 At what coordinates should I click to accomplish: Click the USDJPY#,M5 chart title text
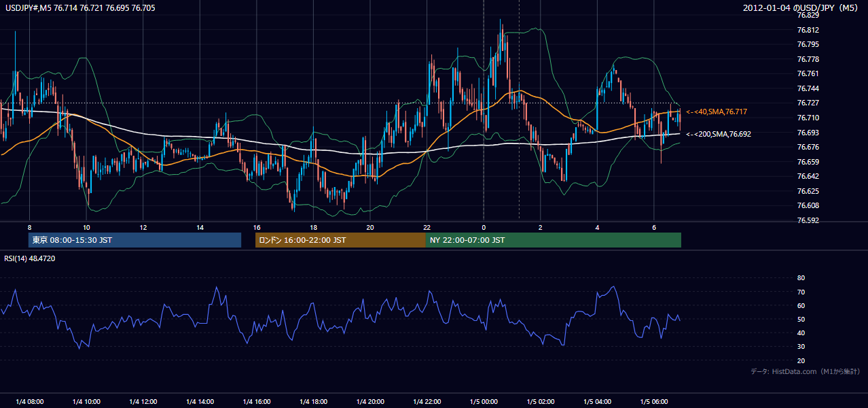click(79, 7)
